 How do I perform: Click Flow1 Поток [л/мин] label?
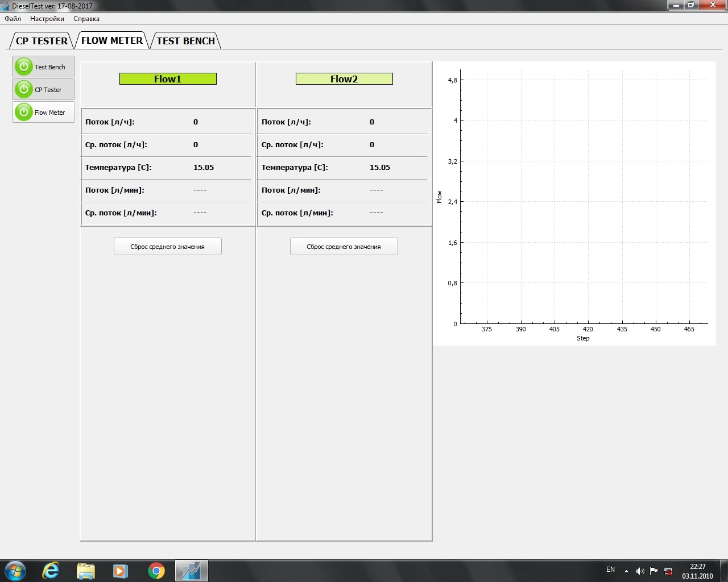coord(114,190)
